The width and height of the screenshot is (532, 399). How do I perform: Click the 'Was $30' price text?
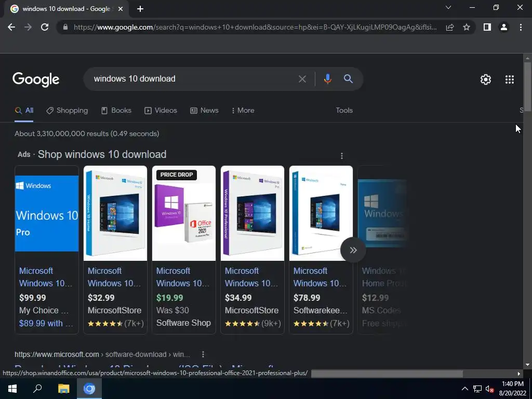tap(172, 311)
